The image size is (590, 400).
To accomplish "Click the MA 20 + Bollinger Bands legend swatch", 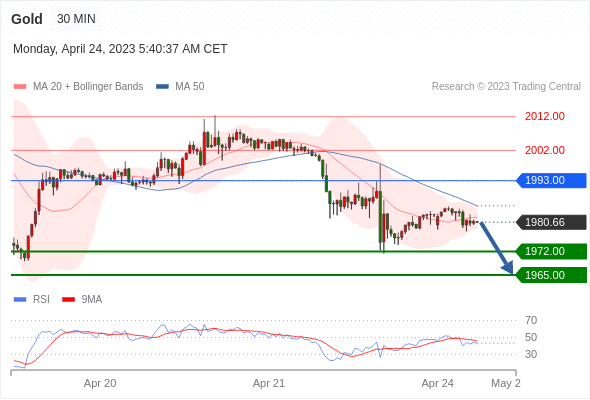I will [x=20, y=87].
